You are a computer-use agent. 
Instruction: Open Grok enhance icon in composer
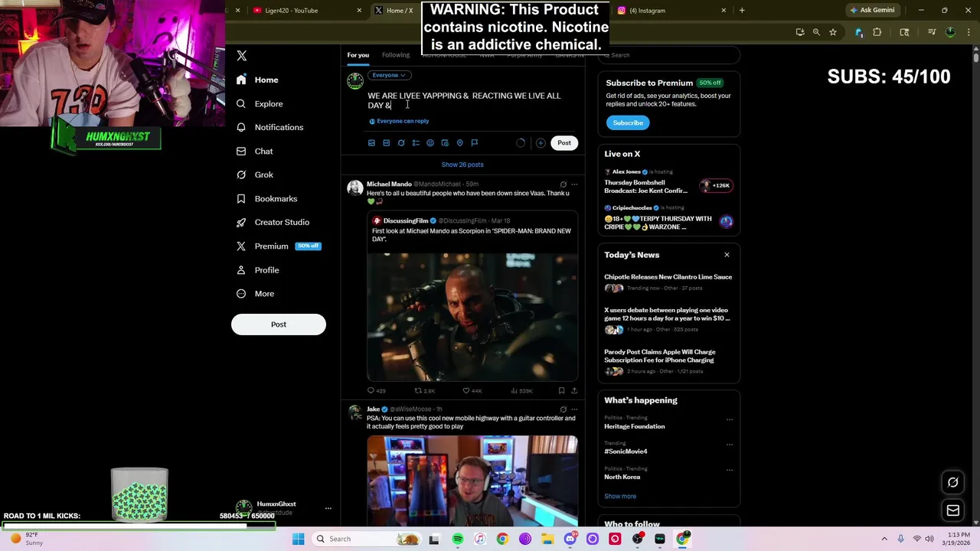click(x=401, y=143)
